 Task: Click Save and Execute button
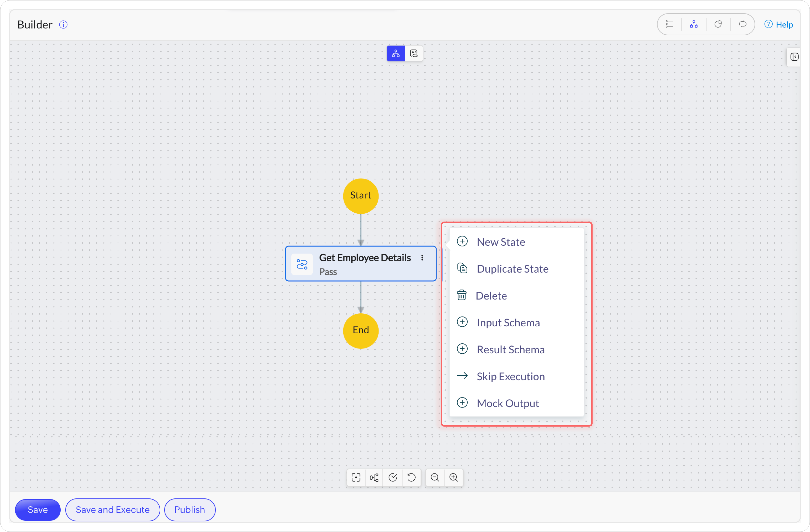coord(113,510)
